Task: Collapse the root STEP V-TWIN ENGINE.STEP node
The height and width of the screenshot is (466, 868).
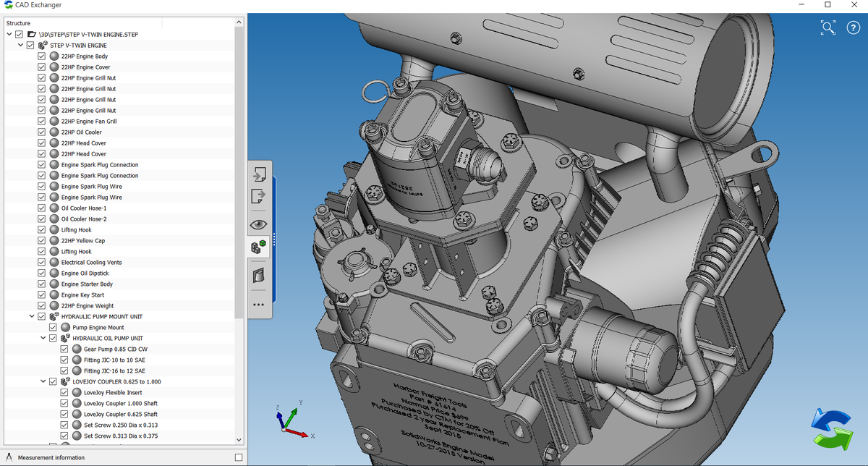Action: [x=9, y=34]
